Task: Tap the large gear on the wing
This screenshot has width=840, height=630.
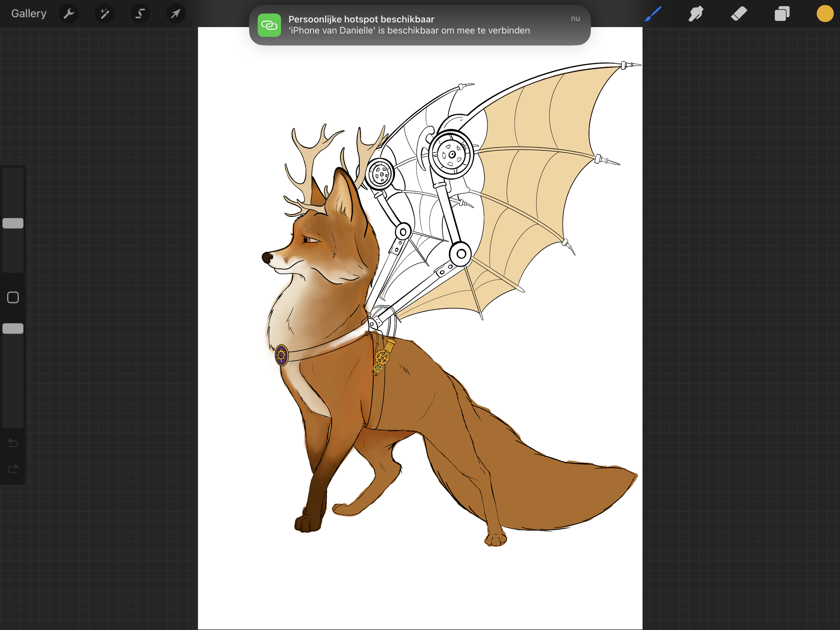Action: [452, 154]
